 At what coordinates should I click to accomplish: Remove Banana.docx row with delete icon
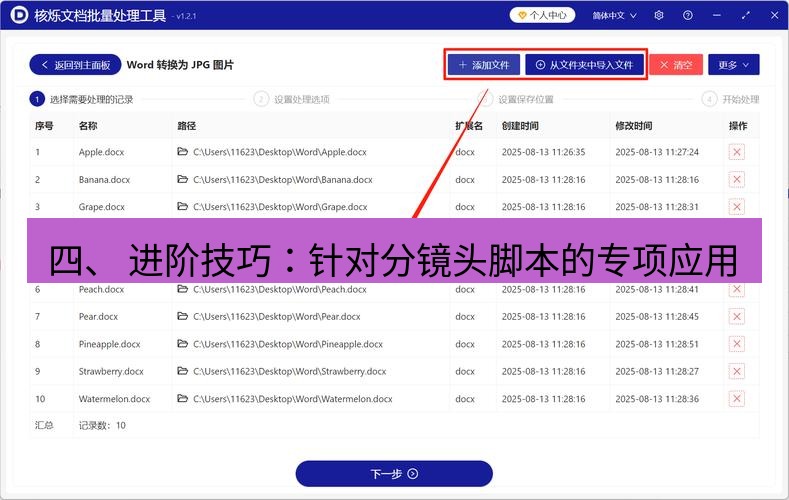(737, 180)
